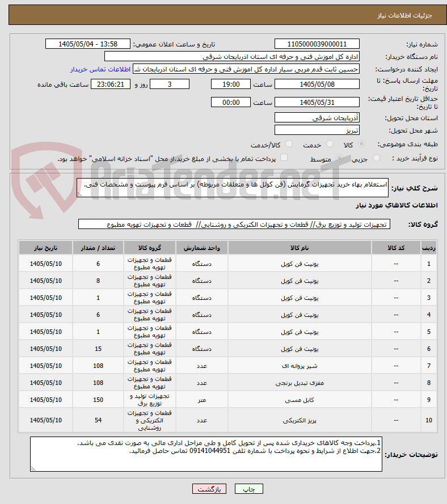
Task: Click item name پریز الکتریکی in row 10
Action: 300,420
